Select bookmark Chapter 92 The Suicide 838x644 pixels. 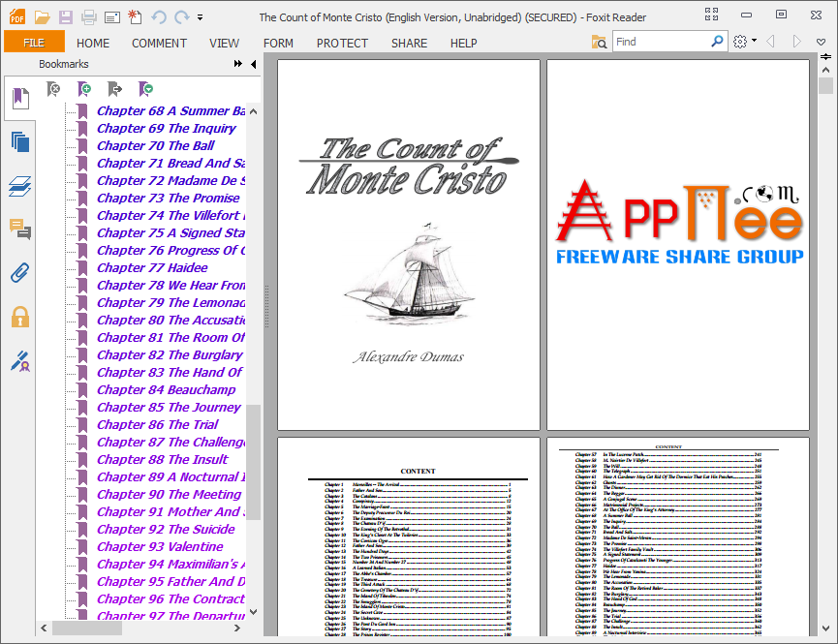pos(167,529)
